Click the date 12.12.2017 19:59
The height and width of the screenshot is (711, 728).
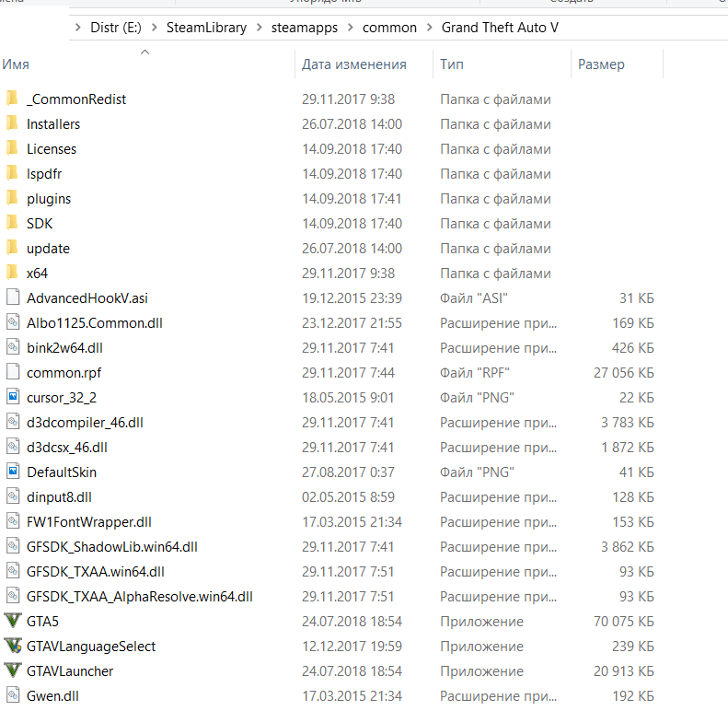pyautogui.click(x=351, y=646)
